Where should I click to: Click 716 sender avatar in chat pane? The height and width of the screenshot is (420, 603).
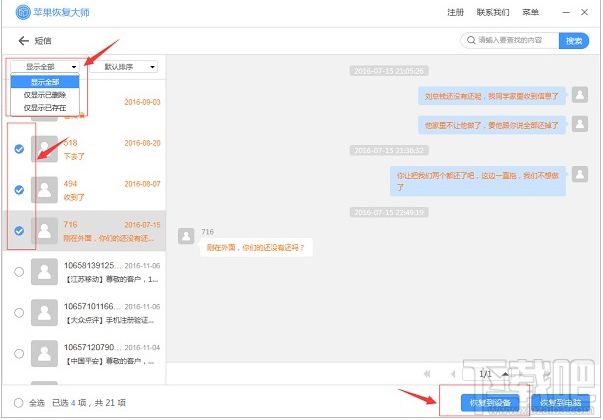[x=186, y=236]
